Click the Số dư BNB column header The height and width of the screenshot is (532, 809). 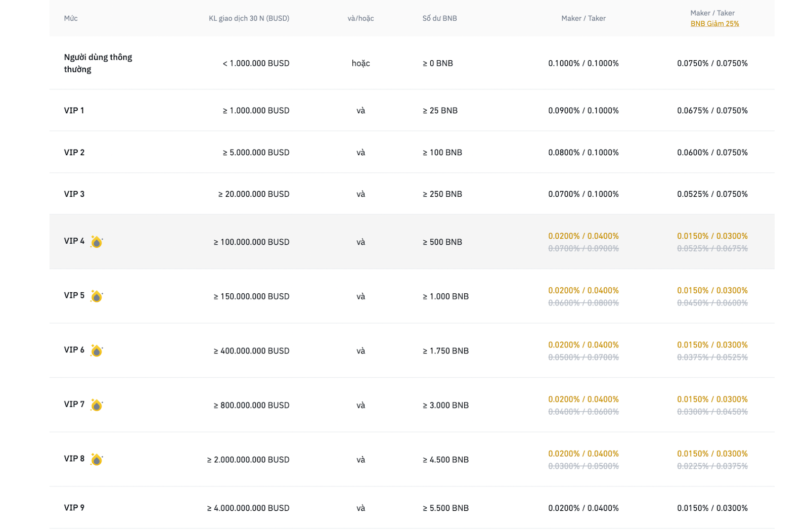pos(439,18)
